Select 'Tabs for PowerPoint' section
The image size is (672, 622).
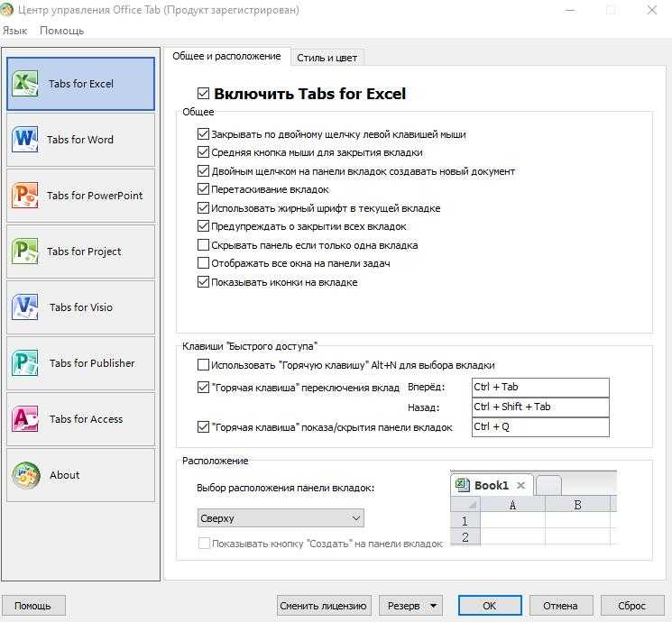click(x=80, y=196)
